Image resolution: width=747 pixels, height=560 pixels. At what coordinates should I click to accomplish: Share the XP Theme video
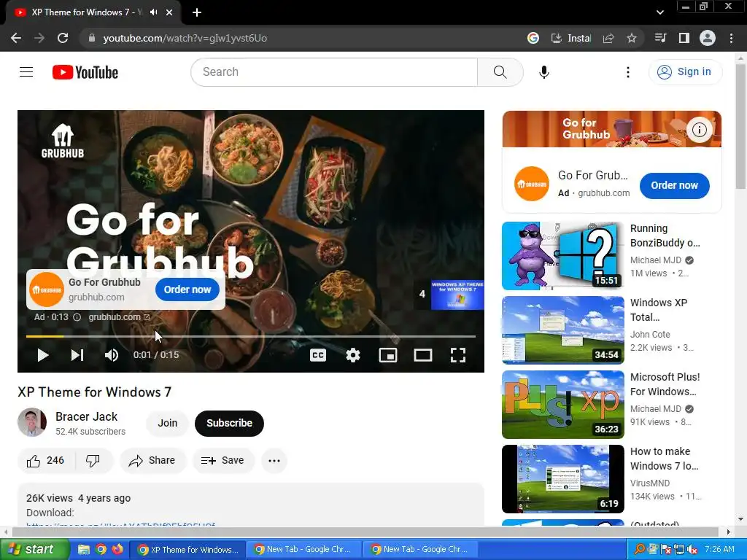click(152, 461)
